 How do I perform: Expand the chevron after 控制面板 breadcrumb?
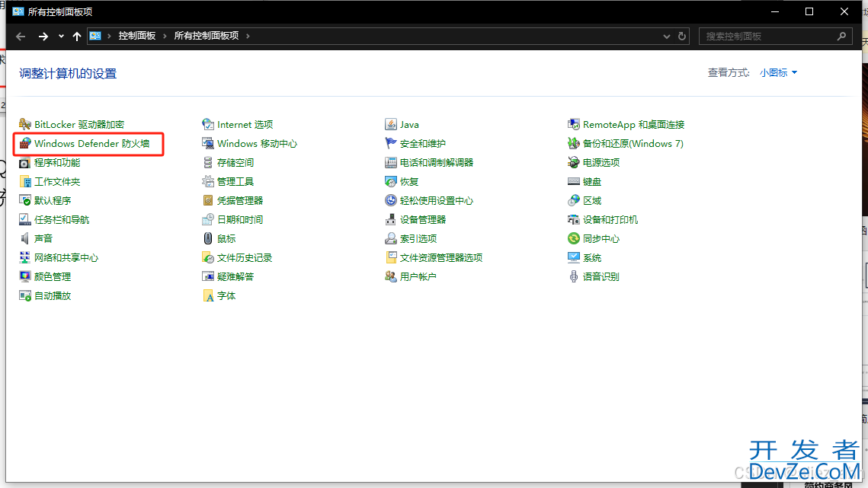click(165, 36)
